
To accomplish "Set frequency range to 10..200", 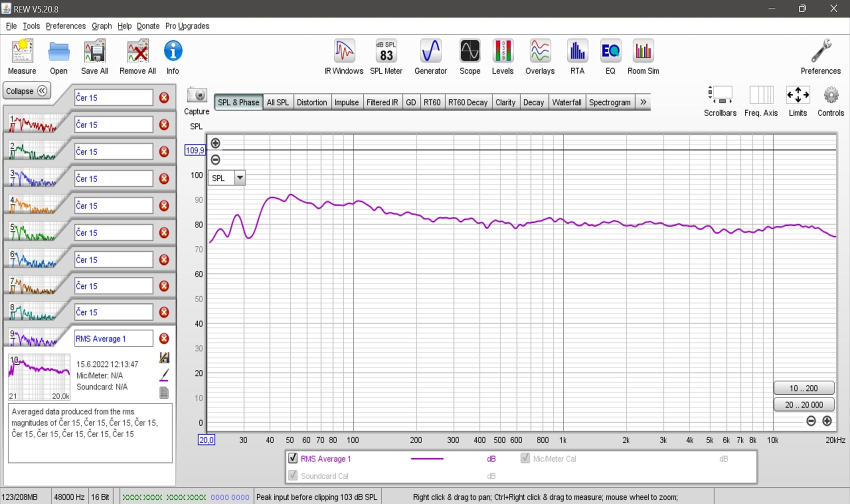I will tap(803, 388).
